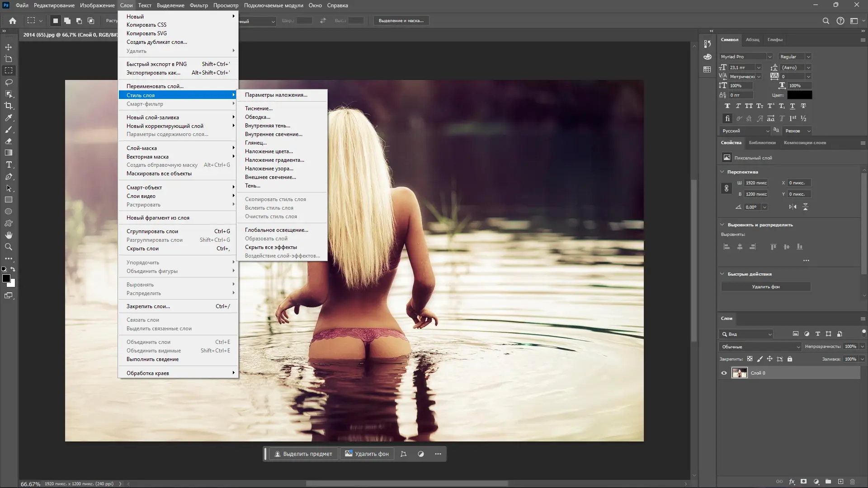Open the Фильтр menu
This screenshot has height=488, width=868.
click(x=198, y=5)
